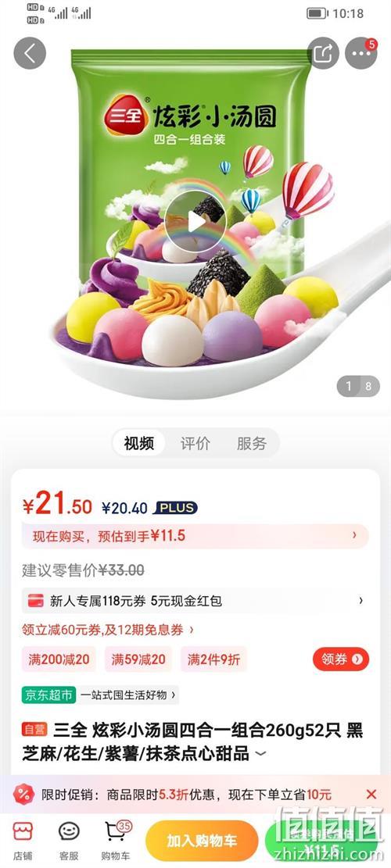Open 京东超市 store link
Image resolution: width=391 pixels, height=868 pixels.
coord(48,695)
